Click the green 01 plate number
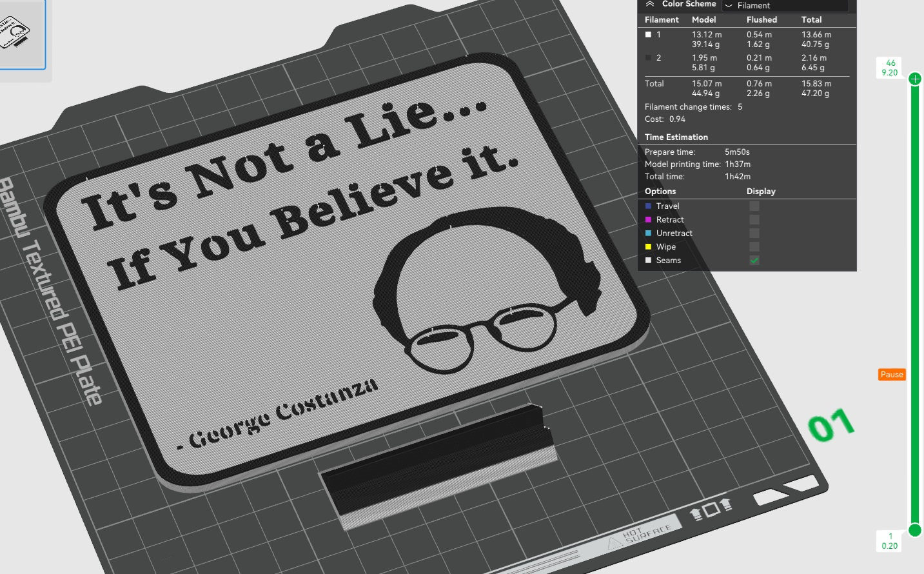This screenshot has width=924, height=574. pos(831,426)
